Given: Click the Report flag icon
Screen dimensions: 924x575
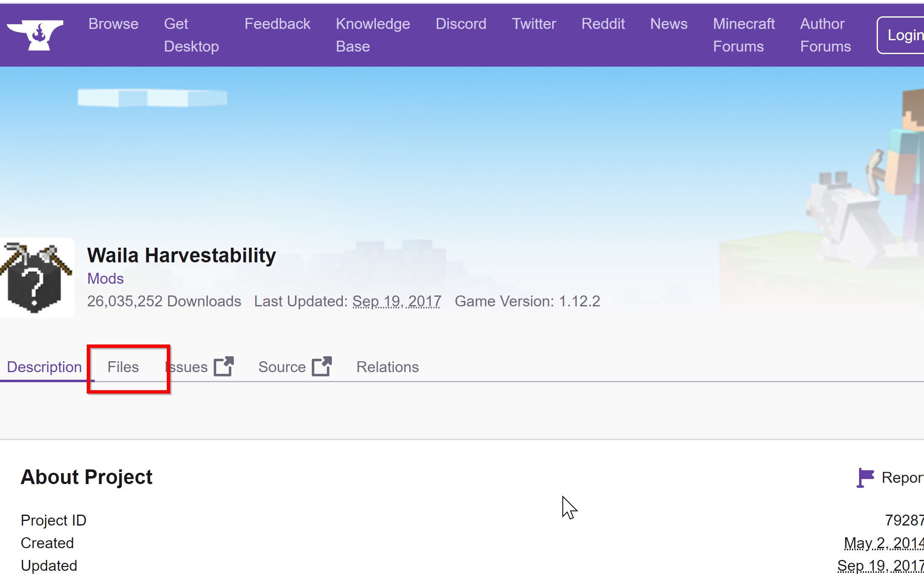Looking at the screenshot, I should pos(865,478).
